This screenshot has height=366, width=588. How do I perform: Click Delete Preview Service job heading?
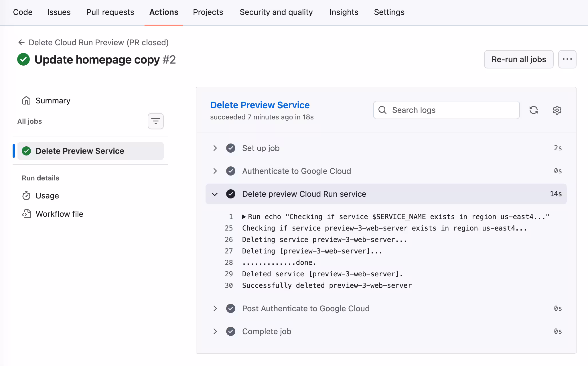click(260, 105)
